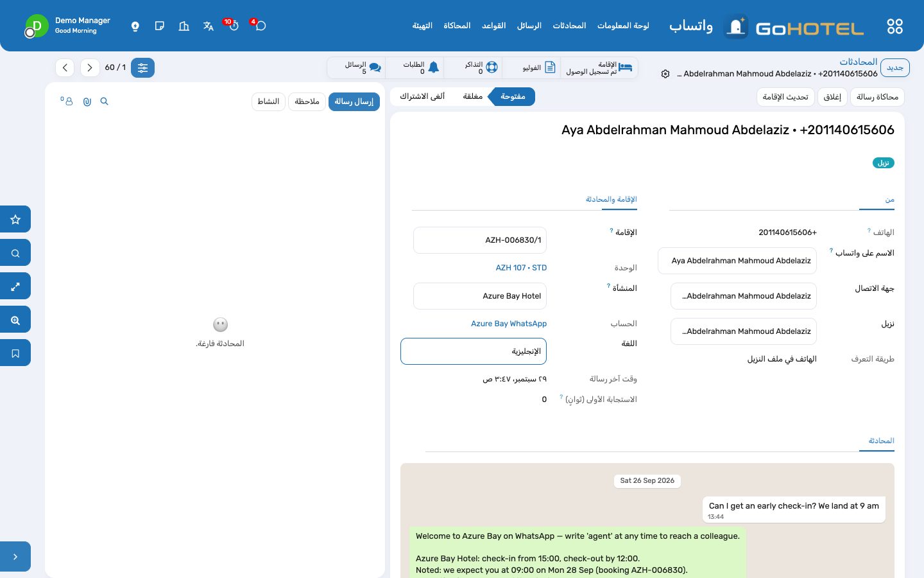Viewport: 924px width, 578px height.
Task: Click the gear icon next to the record title
Action: pyautogui.click(x=665, y=74)
